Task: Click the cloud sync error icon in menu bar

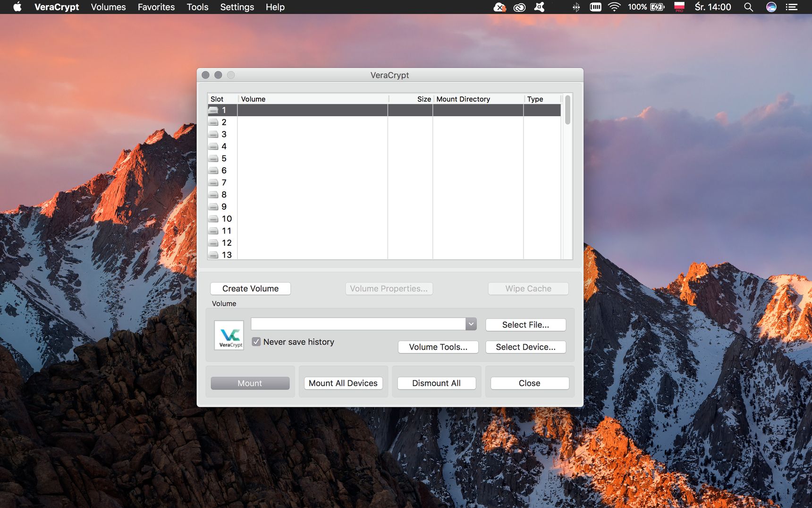Action: [499, 7]
